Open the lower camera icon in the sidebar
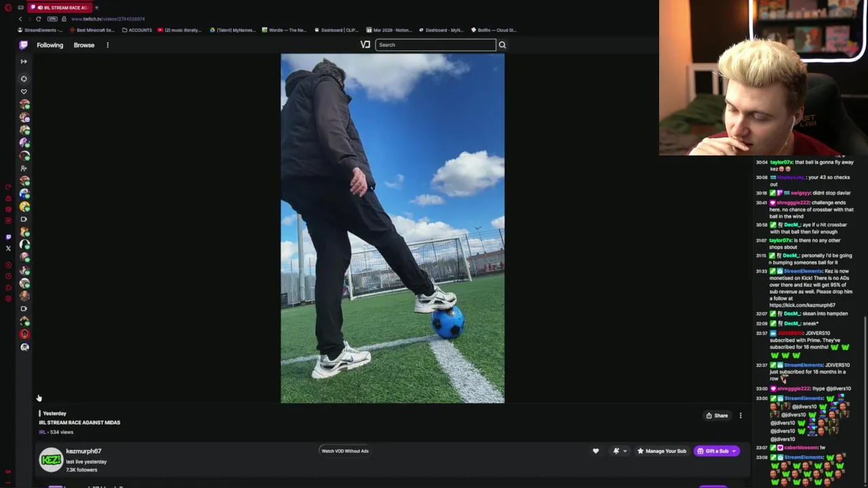The width and height of the screenshot is (868, 488). coord(24,308)
